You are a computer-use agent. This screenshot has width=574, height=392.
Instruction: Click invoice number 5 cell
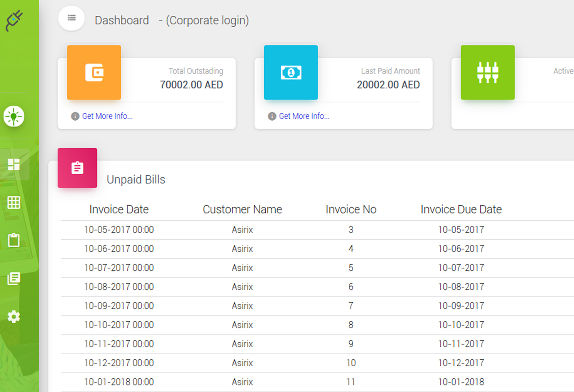pos(351,268)
